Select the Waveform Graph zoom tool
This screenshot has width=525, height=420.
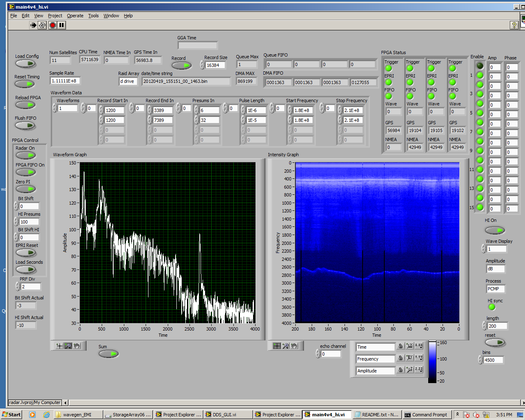68,346
